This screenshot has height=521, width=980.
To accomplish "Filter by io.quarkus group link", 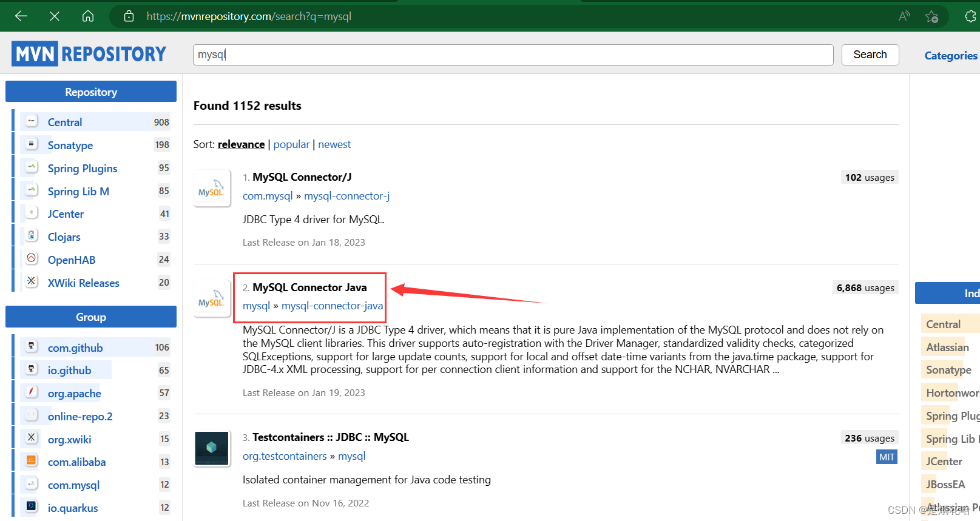I will [x=73, y=508].
